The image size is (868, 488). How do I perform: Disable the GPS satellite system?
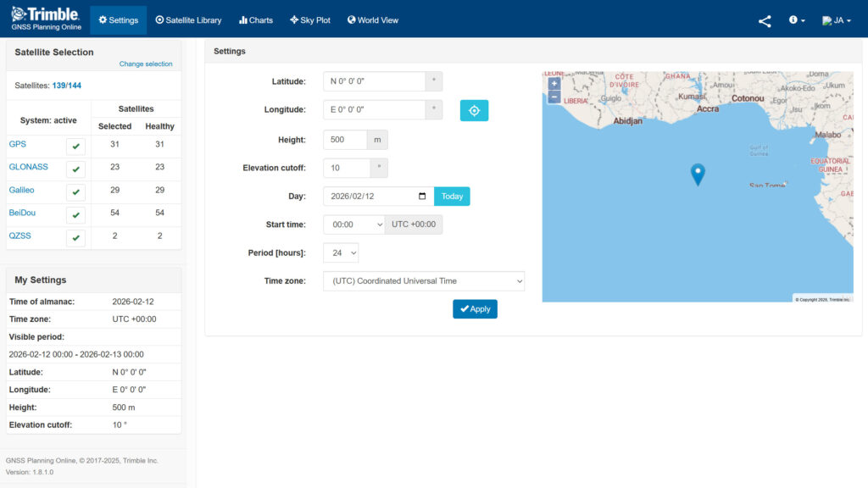[75, 145]
